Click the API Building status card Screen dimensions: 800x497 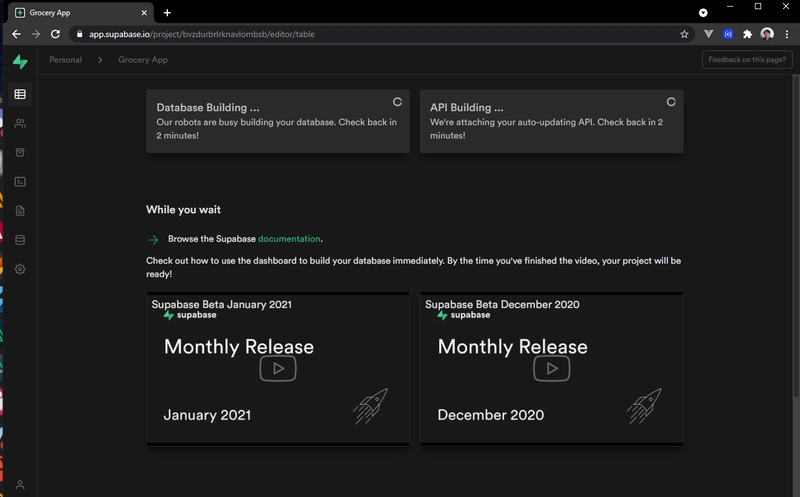[x=552, y=121]
